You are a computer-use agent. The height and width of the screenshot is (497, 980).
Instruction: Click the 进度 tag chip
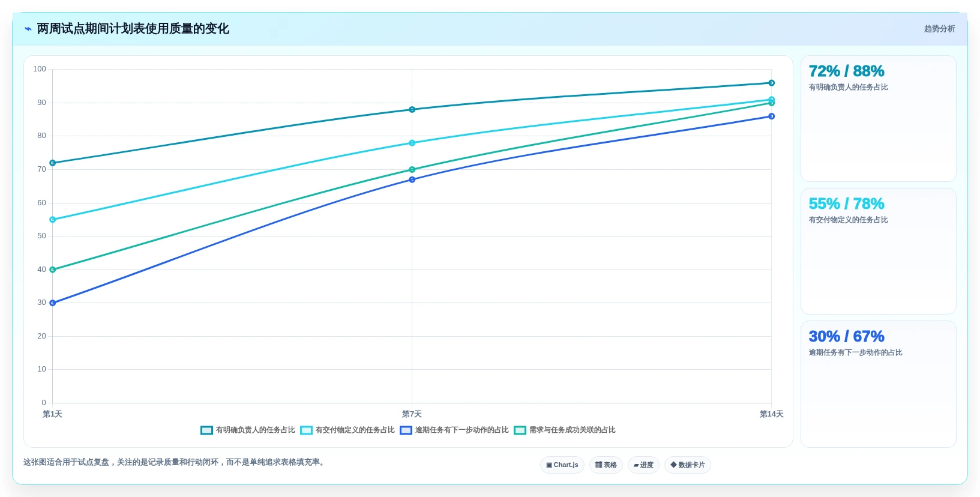[643, 465]
